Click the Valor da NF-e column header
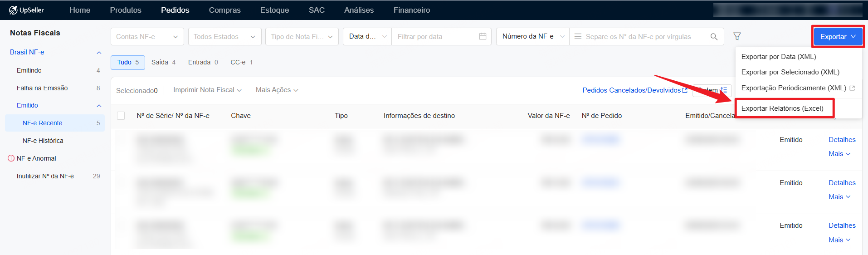Screen dimensions: 868x255 549,116
